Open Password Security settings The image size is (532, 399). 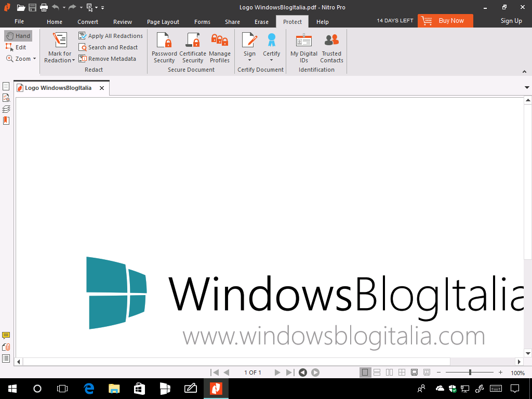(x=164, y=47)
